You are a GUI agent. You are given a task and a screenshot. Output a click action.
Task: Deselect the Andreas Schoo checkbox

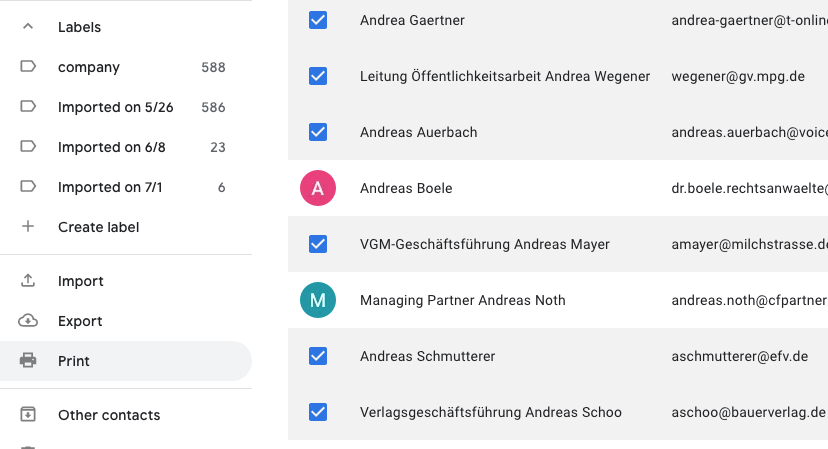(x=318, y=412)
